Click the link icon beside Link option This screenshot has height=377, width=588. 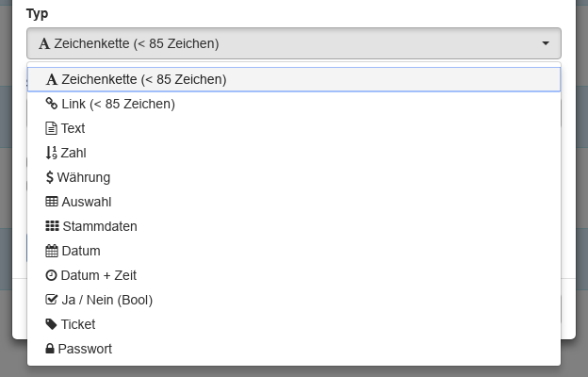coord(52,104)
